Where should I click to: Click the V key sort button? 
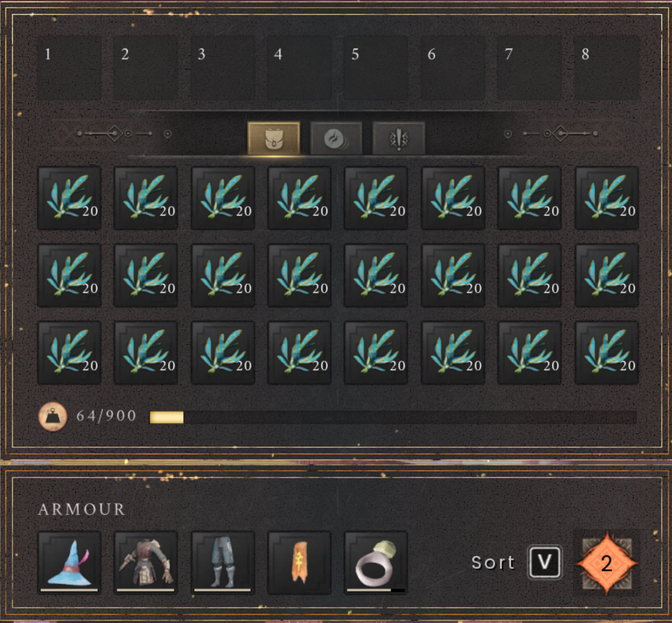(545, 562)
